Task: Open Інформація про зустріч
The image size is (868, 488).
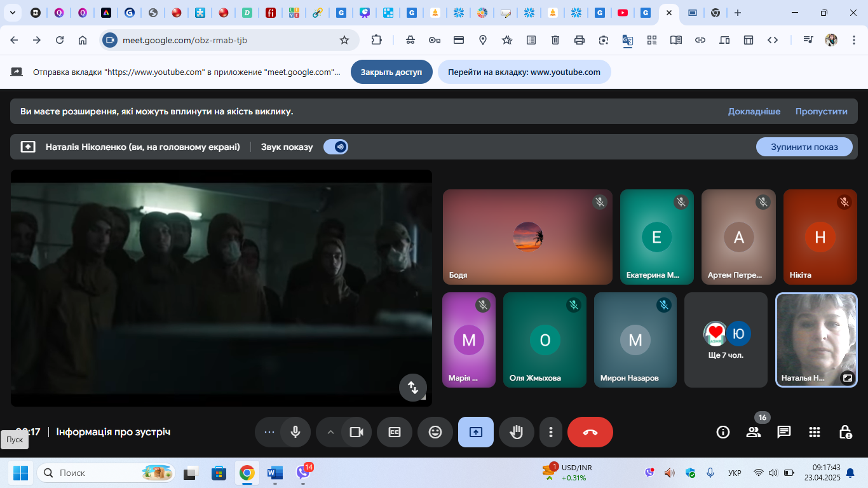Action: point(113,432)
